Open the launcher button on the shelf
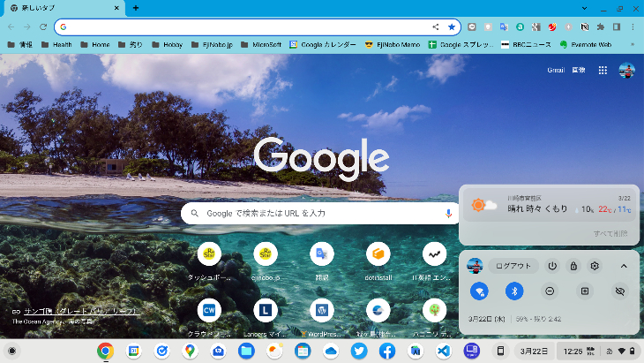The image size is (644, 363). click(12, 351)
